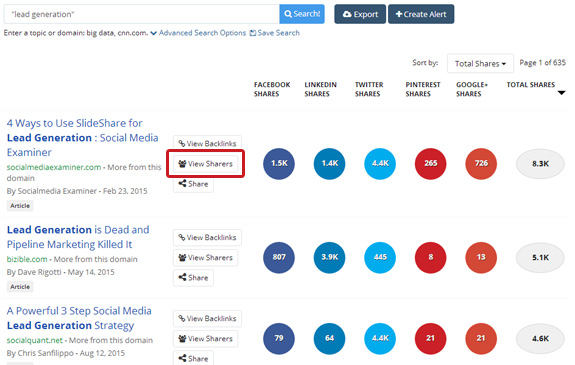Click Share for the socialquant.net article
Image resolution: width=575 pixels, height=365 pixels.
pos(193,358)
